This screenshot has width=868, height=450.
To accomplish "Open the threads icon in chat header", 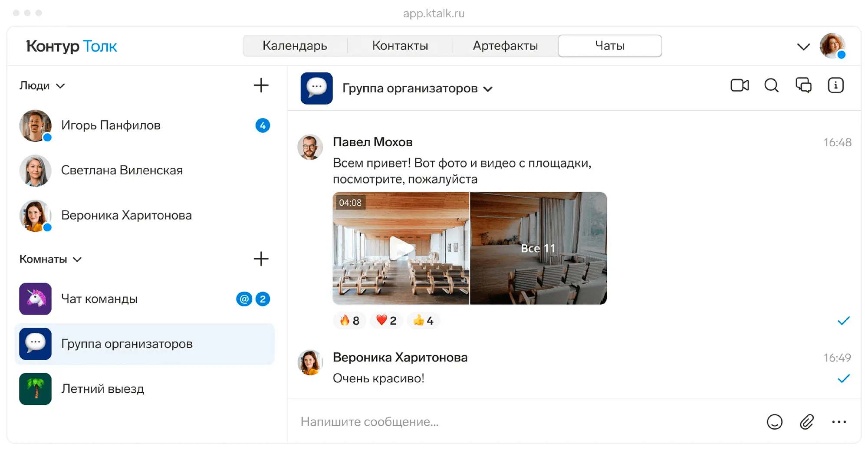I will click(x=803, y=85).
